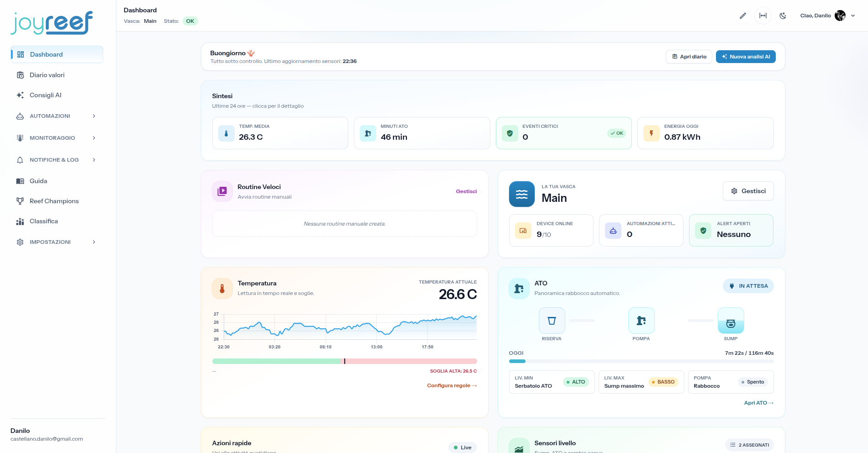Click the Routine Veloci play icon
The width and height of the screenshot is (868, 453).
(222, 191)
